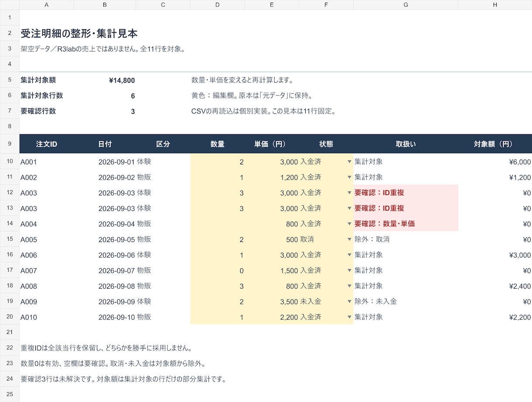Click the 集計対象行数 value 6

click(x=105, y=96)
